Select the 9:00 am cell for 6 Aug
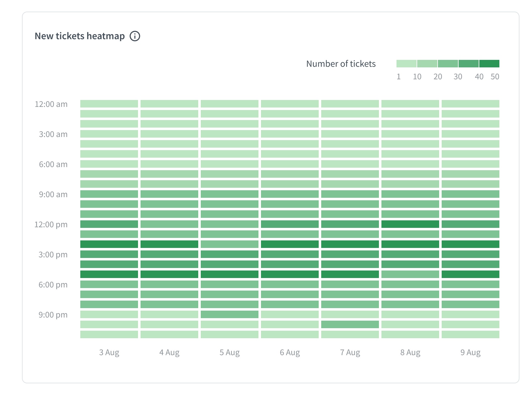532x394 pixels. (x=290, y=194)
